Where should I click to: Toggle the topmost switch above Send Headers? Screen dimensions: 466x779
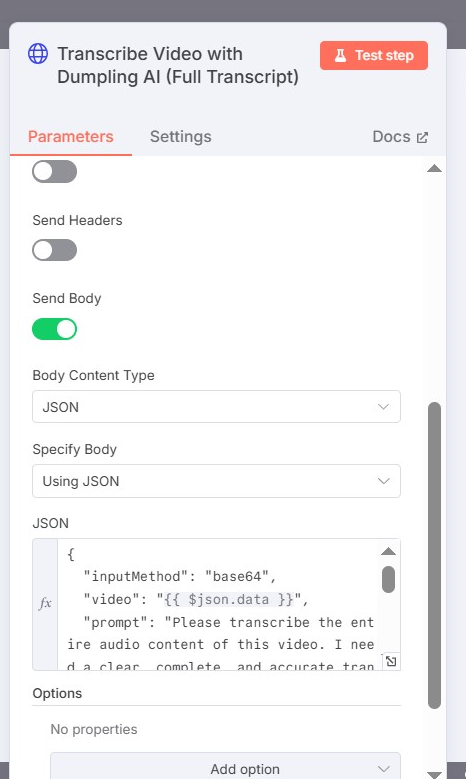pyautogui.click(x=55, y=172)
